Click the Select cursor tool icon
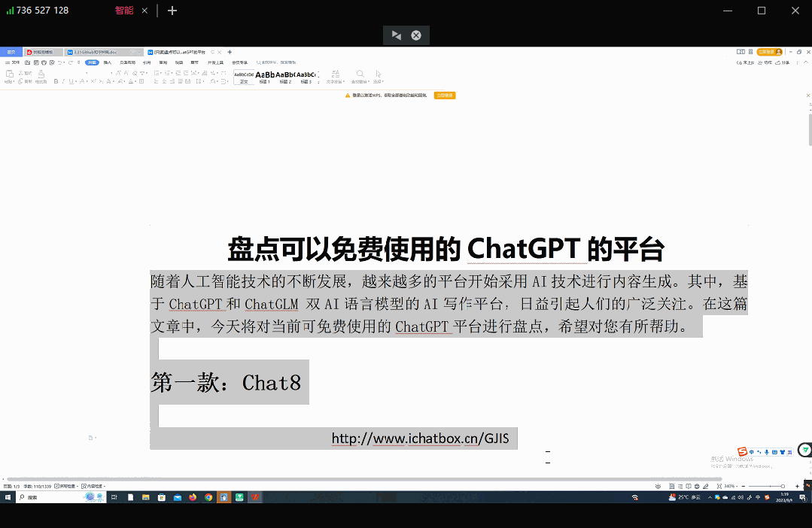 (378, 74)
